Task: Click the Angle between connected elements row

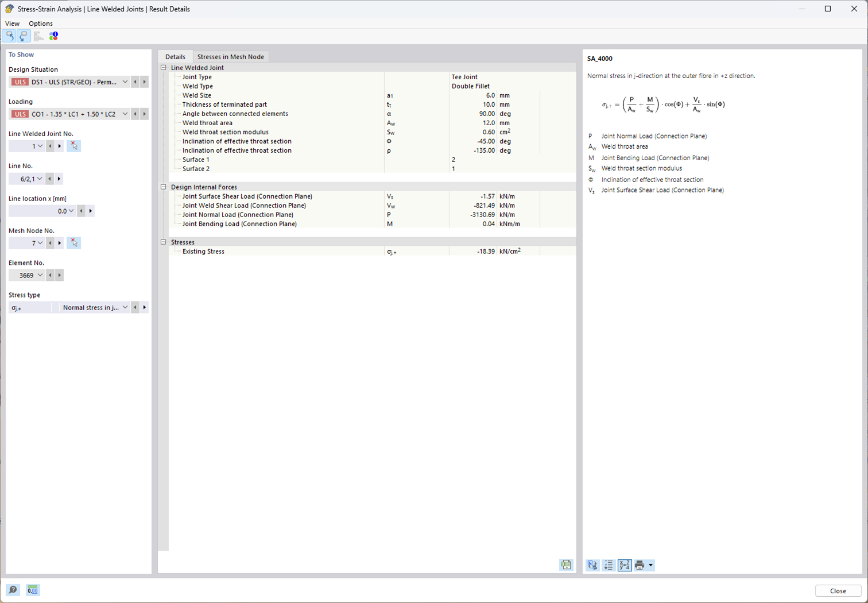Action: (x=373, y=114)
